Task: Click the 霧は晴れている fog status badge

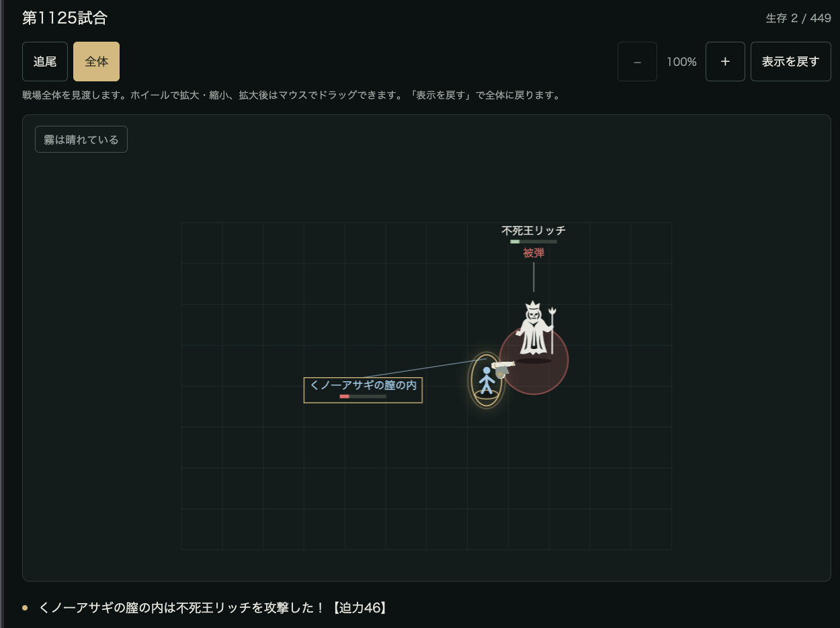Action: pos(81,139)
